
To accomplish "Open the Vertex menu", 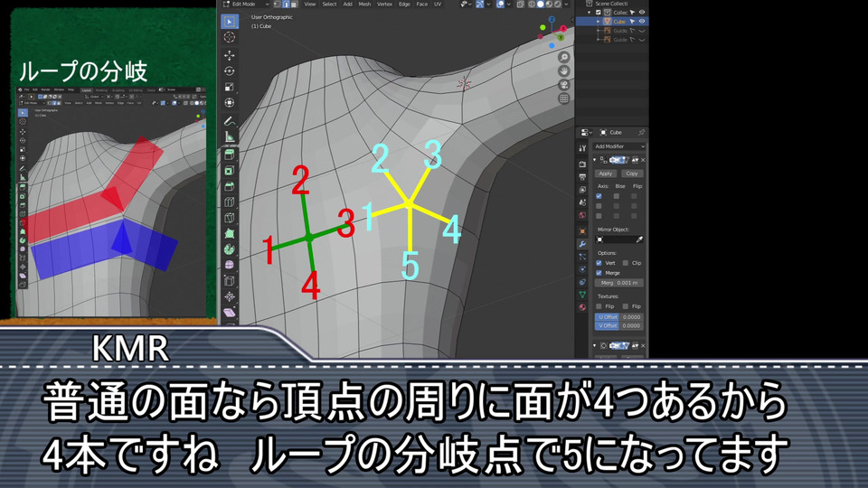I will pos(385,4).
